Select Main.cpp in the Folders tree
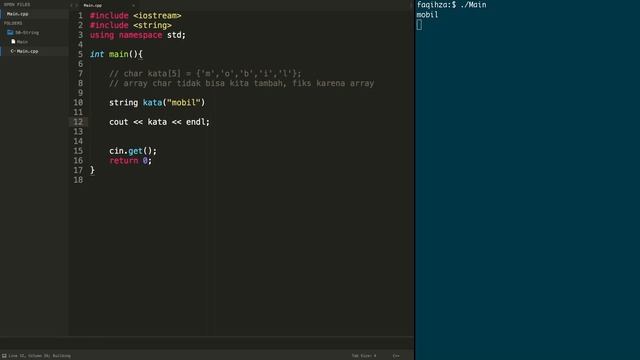640x360 pixels. click(x=27, y=51)
